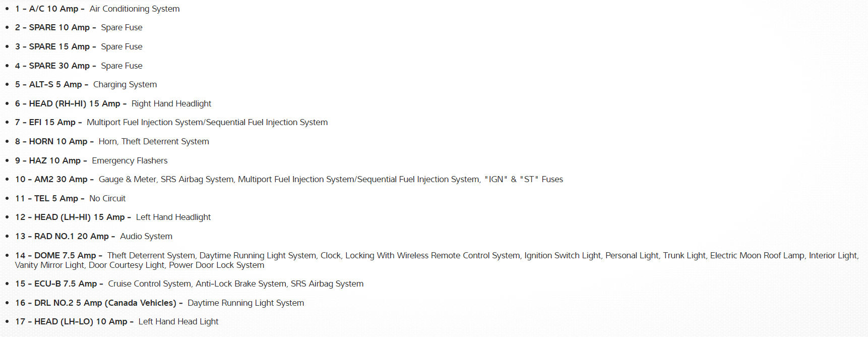
Task: Select the 'HAZ 10 Amp' fuse label
Action: [x=54, y=161]
